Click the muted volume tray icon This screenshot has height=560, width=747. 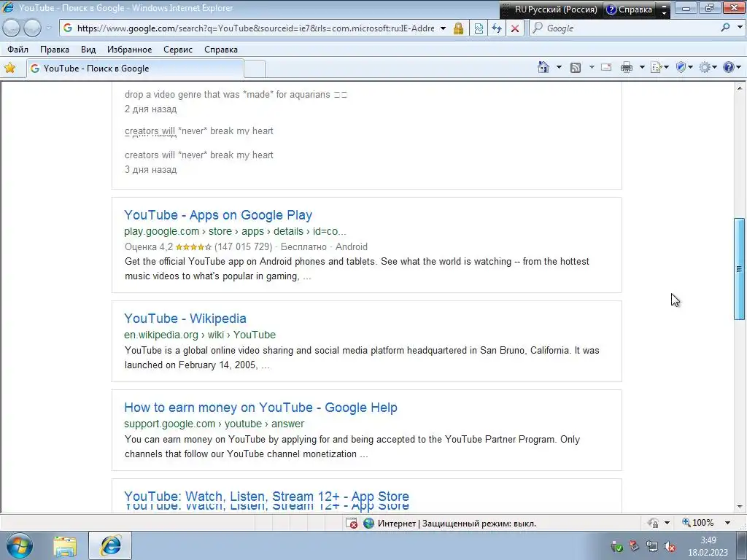tap(670, 546)
